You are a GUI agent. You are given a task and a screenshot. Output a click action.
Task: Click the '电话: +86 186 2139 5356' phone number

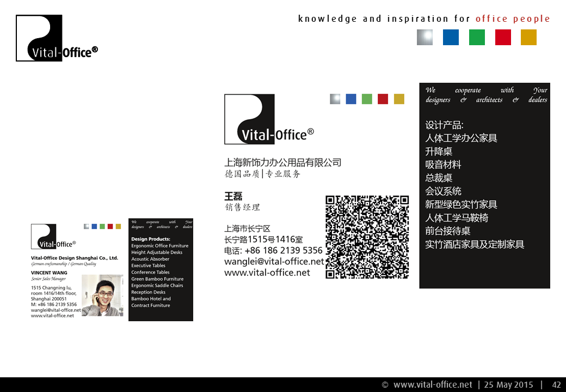[273, 250]
